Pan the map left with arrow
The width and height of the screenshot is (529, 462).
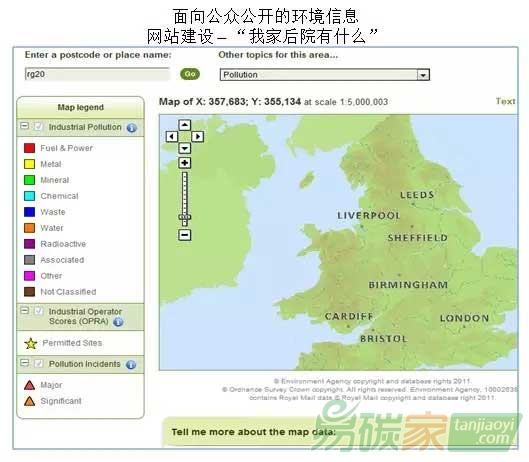pos(172,137)
